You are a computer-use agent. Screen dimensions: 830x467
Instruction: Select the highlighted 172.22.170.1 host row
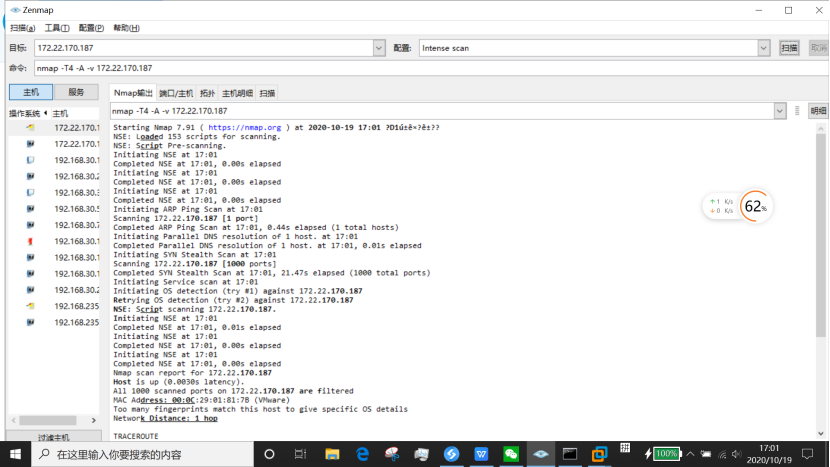point(53,128)
